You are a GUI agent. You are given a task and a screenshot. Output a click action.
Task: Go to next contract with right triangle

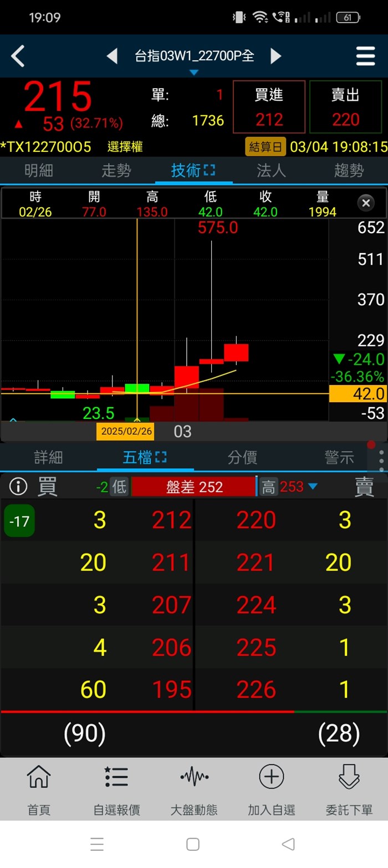[275, 56]
